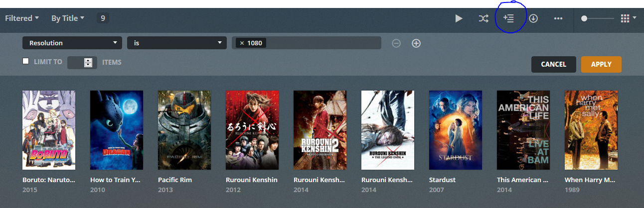Click the 'This American ...' title link
The width and height of the screenshot is (644, 208).
click(x=523, y=180)
